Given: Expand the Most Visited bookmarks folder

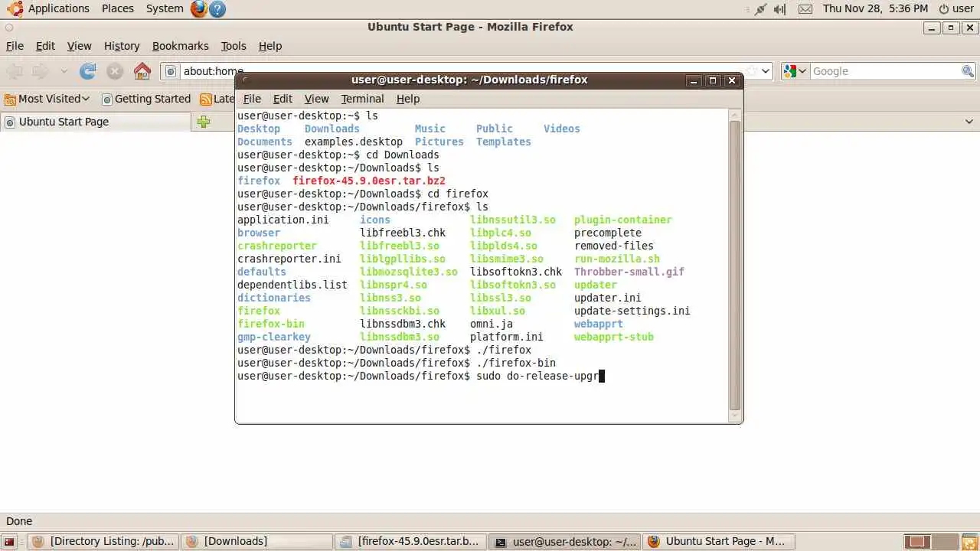Looking at the screenshot, I should (x=47, y=99).
